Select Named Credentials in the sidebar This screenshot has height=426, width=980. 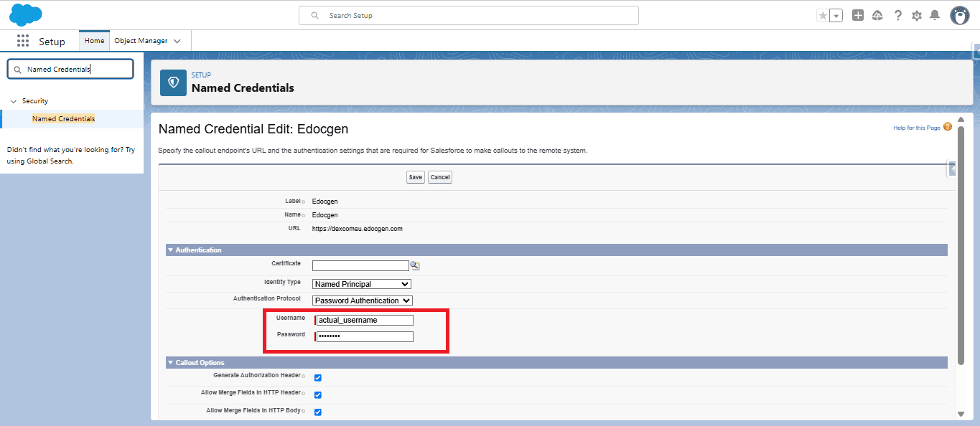pyautogui.click(x=64, y=119)
